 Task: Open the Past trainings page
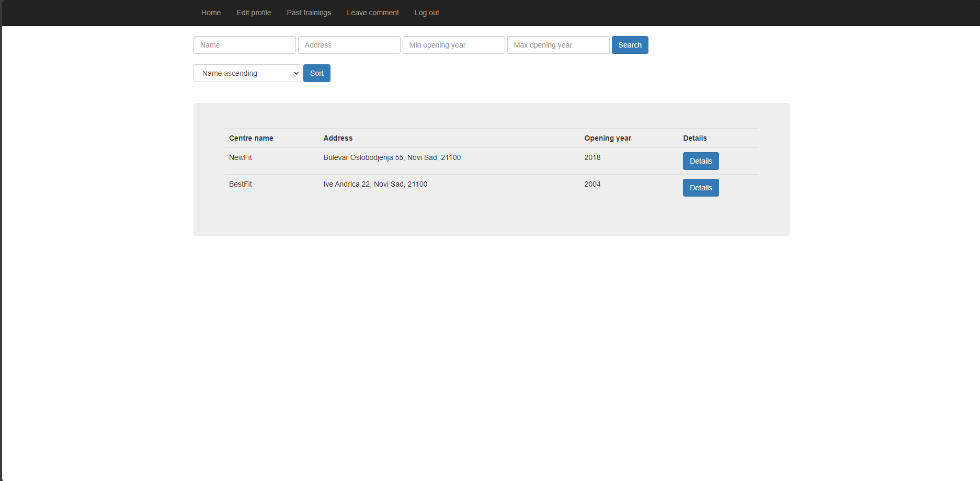pos(309,13)
